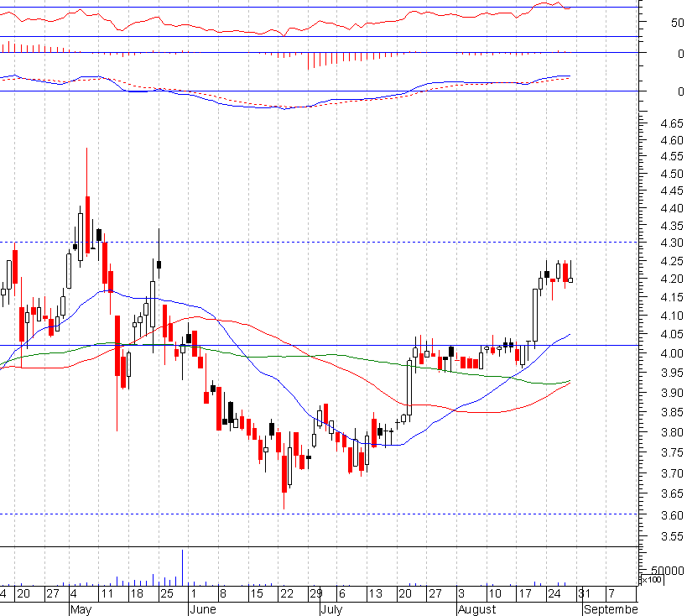Screen dimensions: 687x616
Task: Click the June 22 date label
Action: (287, 594)
